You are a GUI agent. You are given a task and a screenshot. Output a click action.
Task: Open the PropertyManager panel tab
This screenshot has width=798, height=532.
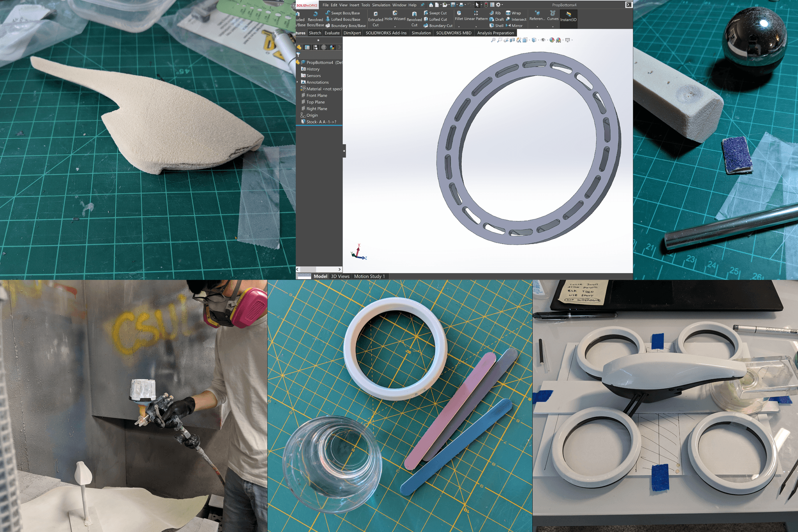point(307,47)
